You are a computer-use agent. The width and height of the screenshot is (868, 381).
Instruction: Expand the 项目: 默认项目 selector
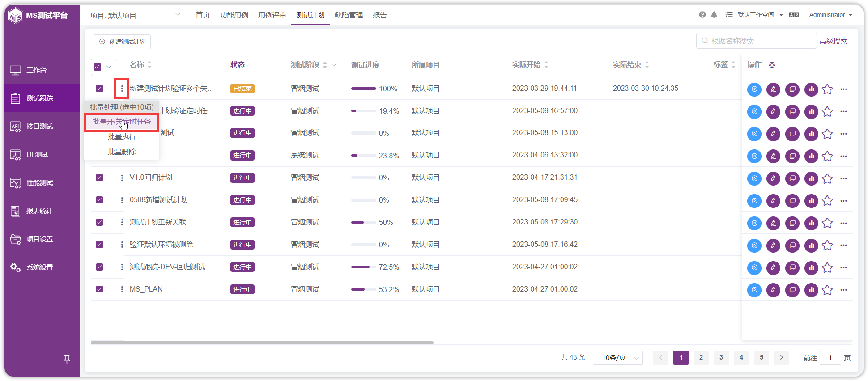(135, 15)
